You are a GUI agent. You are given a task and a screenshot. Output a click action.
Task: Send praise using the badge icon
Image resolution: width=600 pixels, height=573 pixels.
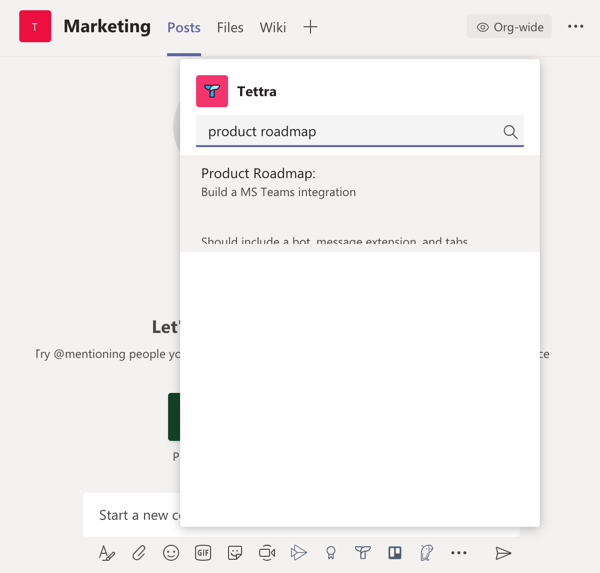click(x=331, y=553)
